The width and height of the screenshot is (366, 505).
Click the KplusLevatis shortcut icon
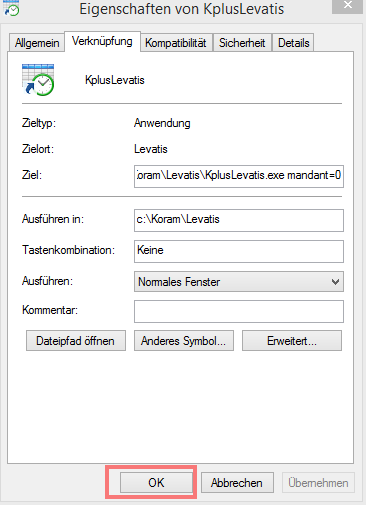(38, 80)
